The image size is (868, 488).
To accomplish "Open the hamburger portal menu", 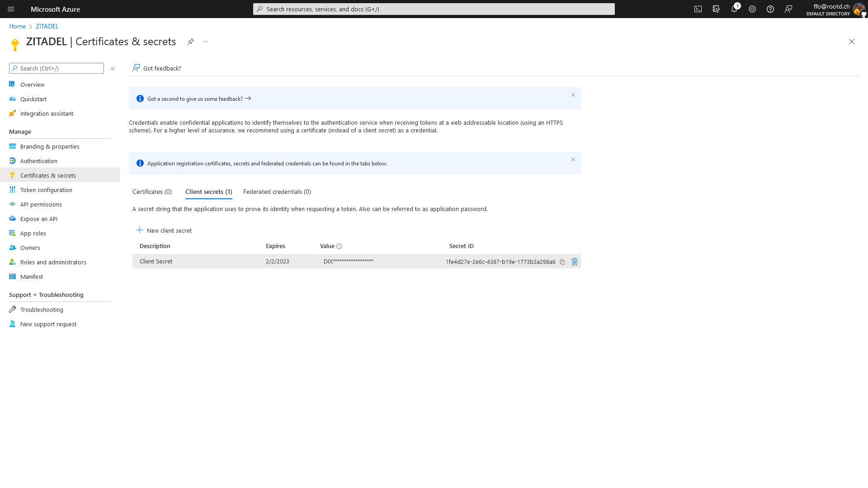I will coord(11,9).
